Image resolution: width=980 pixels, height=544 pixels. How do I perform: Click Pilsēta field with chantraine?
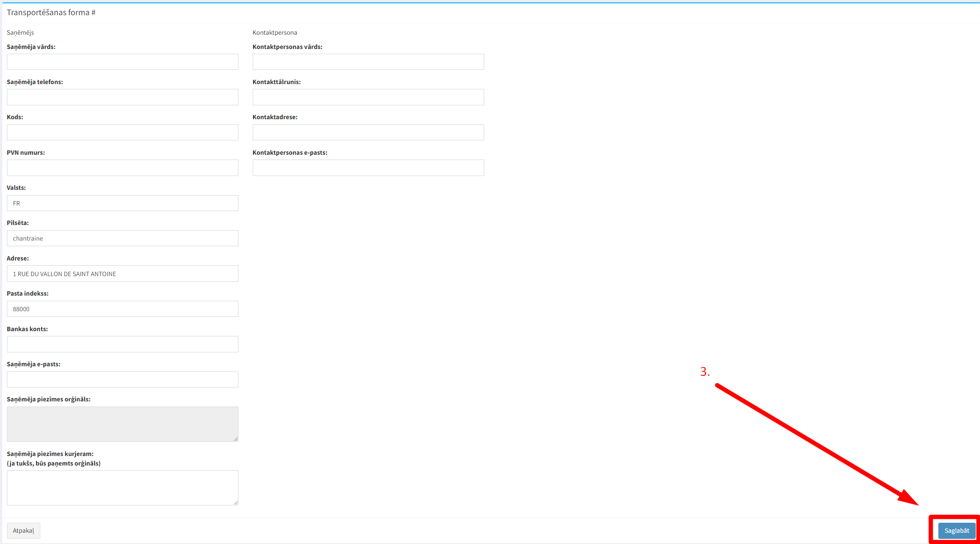[x=122, y=238]
